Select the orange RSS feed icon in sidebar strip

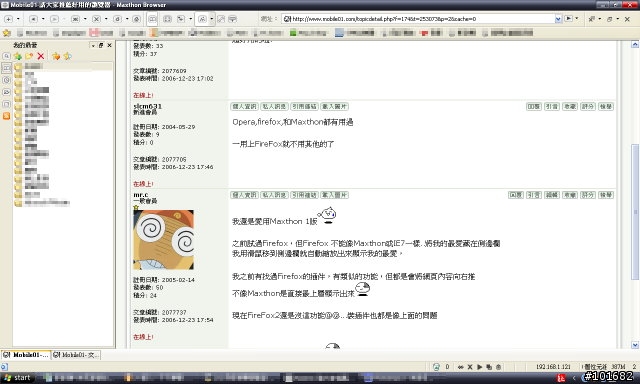coord(7,116)
